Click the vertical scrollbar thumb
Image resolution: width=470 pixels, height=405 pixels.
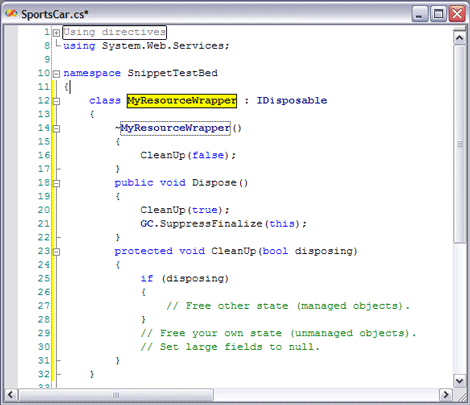(x=460, y=144)
